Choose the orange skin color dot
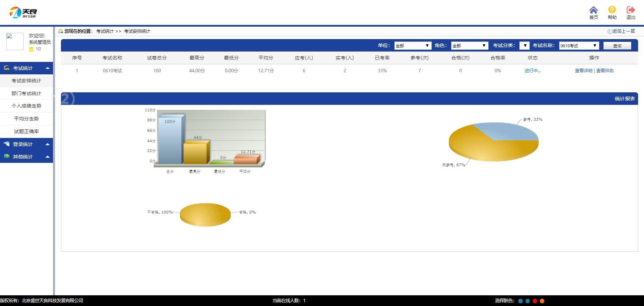The image size is (644, 306). 542,301
